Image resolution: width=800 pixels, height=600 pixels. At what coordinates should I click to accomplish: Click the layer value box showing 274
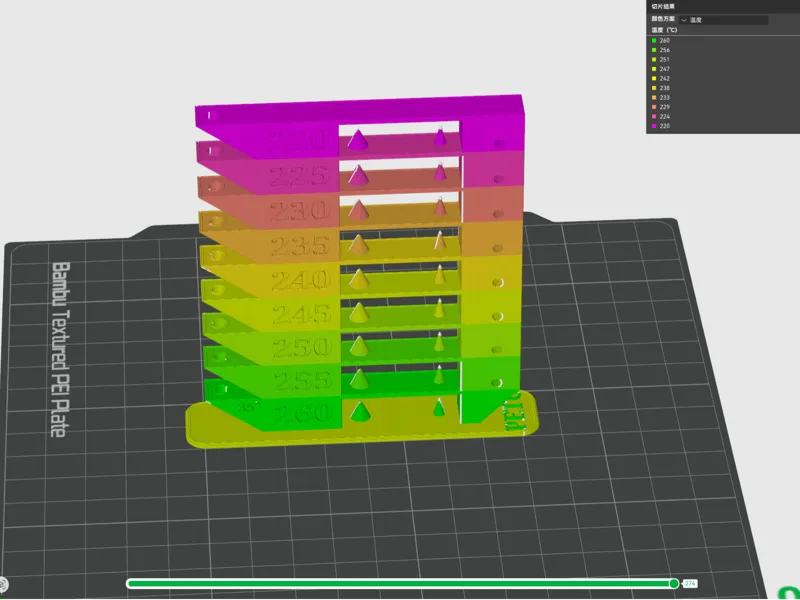(690, 584)
